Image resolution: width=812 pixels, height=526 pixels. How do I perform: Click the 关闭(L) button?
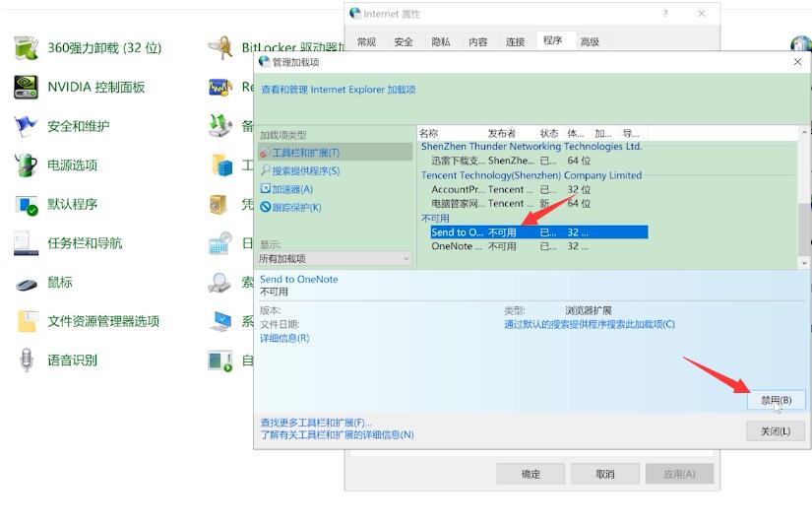776,431
